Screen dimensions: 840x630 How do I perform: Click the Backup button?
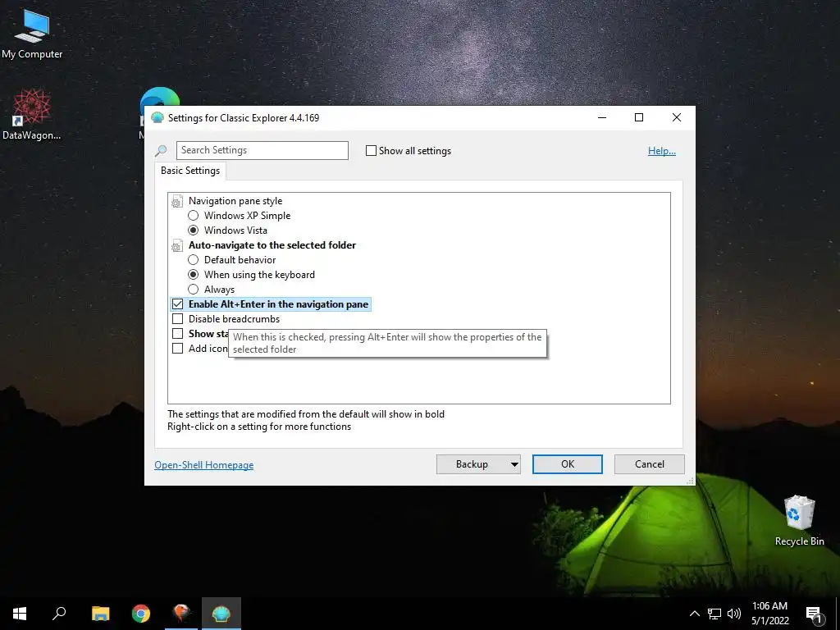coord(472,464)
